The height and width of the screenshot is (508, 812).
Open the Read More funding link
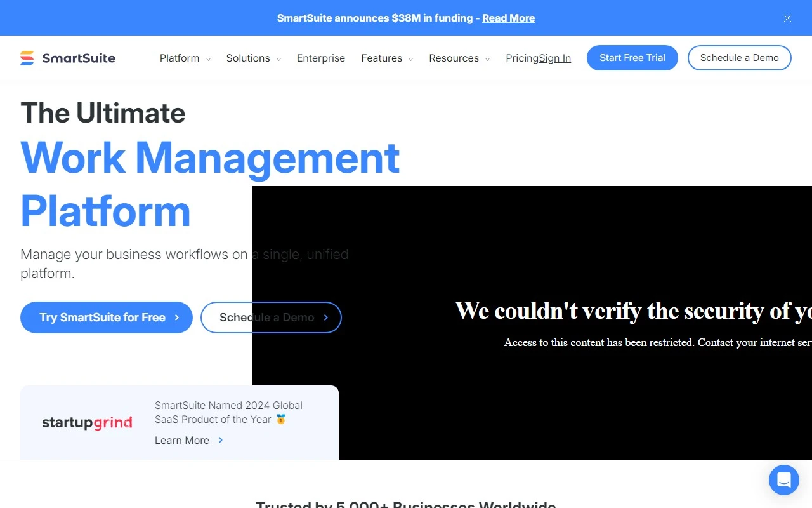[509, 18]
